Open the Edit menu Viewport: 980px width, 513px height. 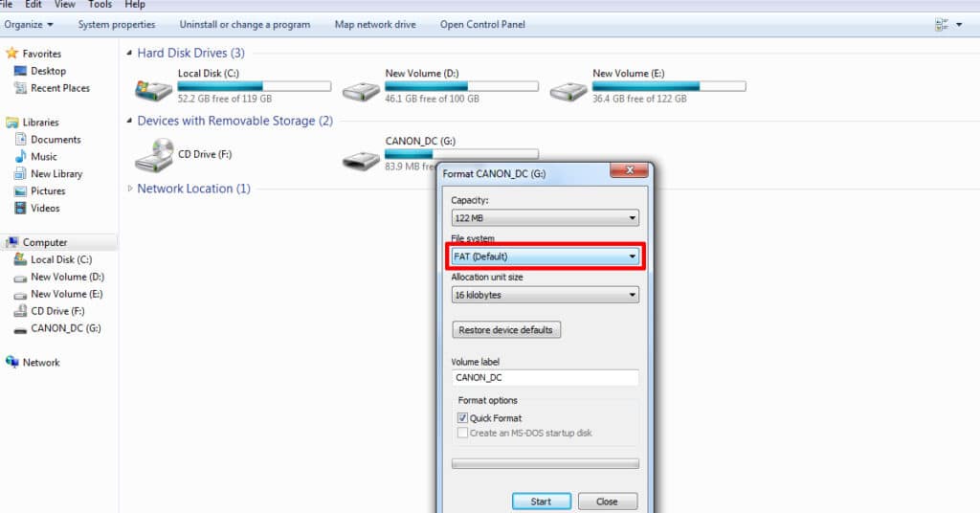pos(33,5)
